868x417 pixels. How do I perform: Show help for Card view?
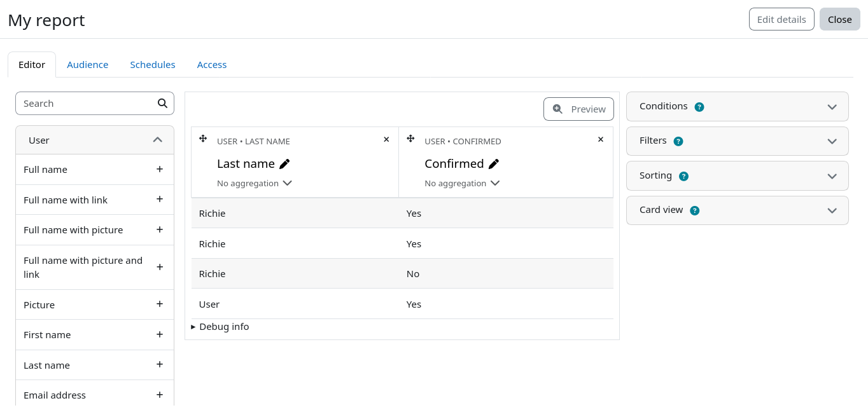coord(695,210)
